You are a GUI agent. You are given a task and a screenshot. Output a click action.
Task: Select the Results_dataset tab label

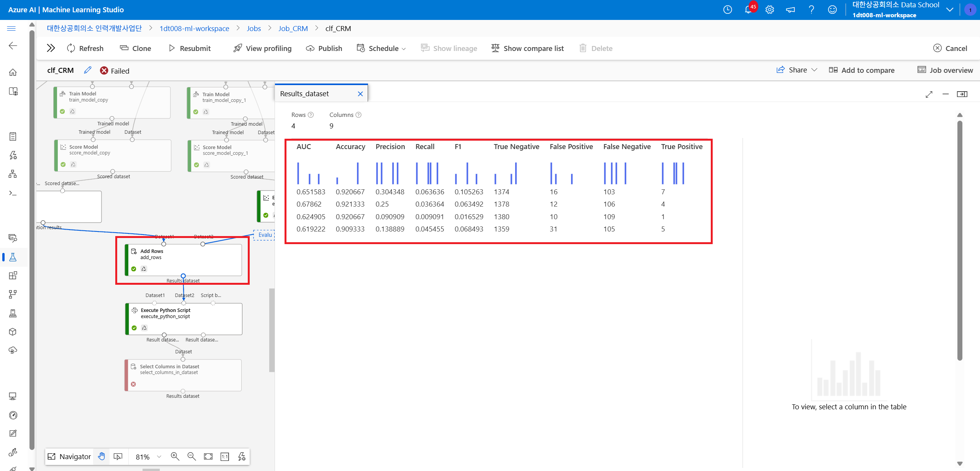tap(304, 94)
